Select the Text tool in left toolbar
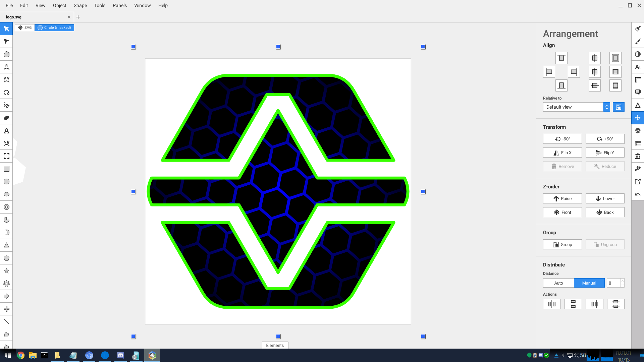This screenshot has height=362, width=644. pos(6,131)
